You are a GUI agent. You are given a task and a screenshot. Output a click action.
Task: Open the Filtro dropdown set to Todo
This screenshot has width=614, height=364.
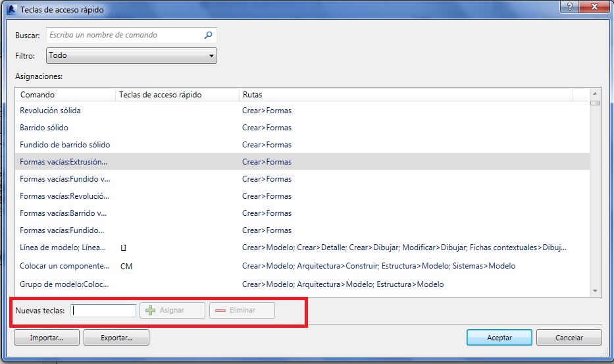pyautogui.click(x=132, y=56)
